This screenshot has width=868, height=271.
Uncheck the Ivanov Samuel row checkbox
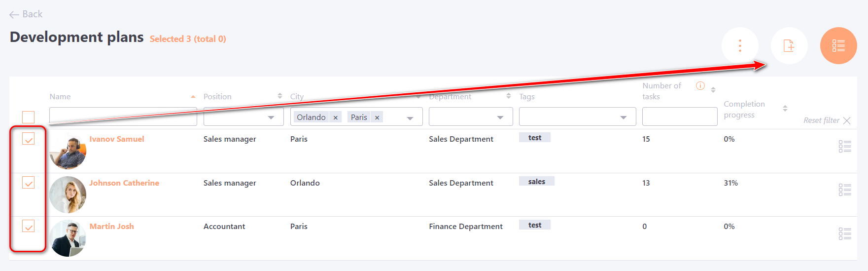tap(29, 140)
